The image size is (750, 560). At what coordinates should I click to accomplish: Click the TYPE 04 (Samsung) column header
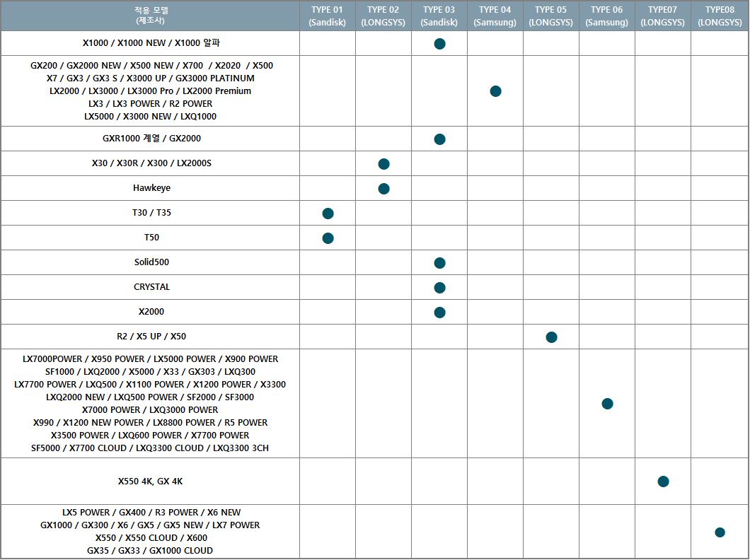pos(495,16)
